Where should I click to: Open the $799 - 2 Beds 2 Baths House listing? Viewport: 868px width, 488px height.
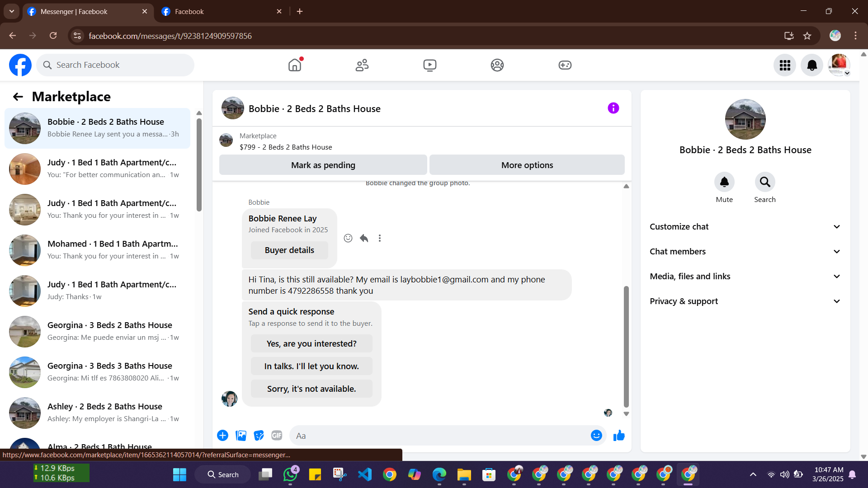tap(286, 147)
